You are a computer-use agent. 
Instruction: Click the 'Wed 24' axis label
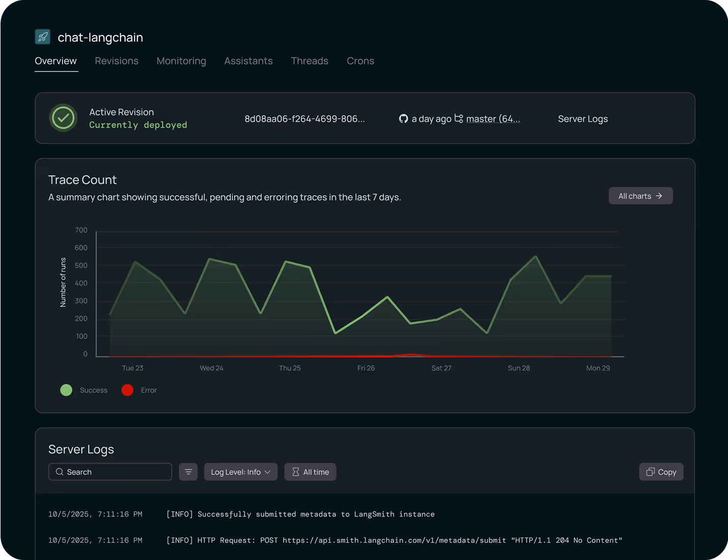tap(211, 368)
